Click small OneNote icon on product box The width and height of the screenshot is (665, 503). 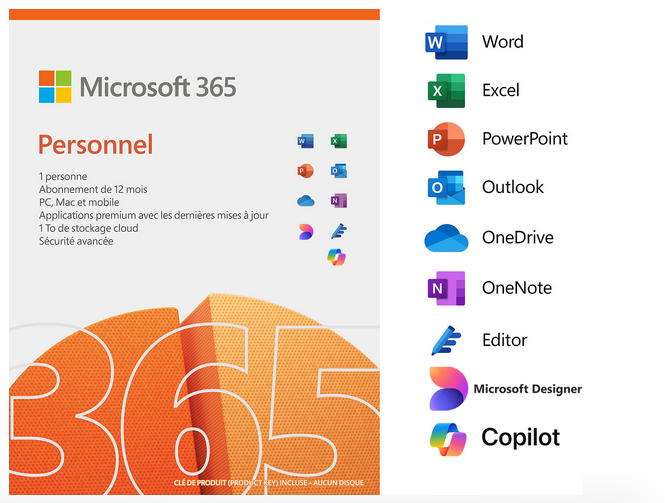click(x=338, y=200)
